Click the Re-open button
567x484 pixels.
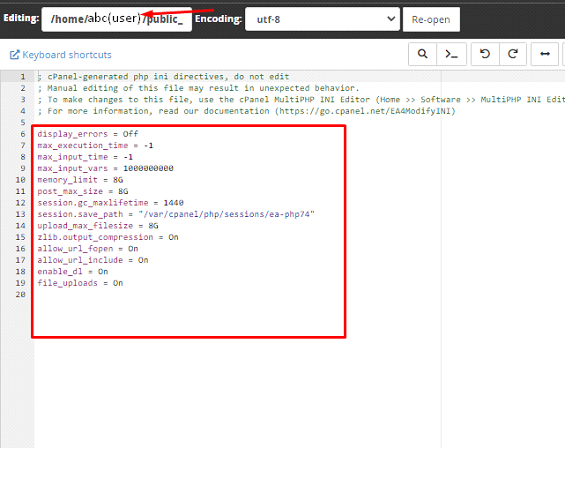click(x=431, y=19)
